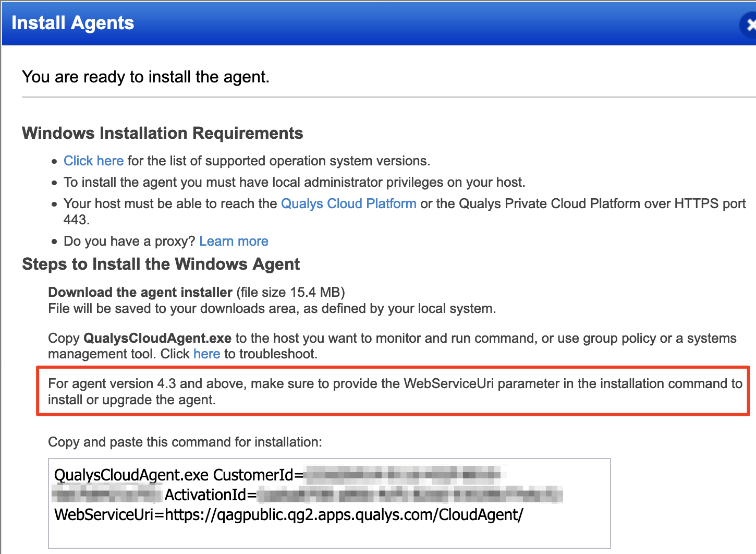Click the red-highlighted agent version 4.3 note
The image size is (756, 554).
pos(388,391)
